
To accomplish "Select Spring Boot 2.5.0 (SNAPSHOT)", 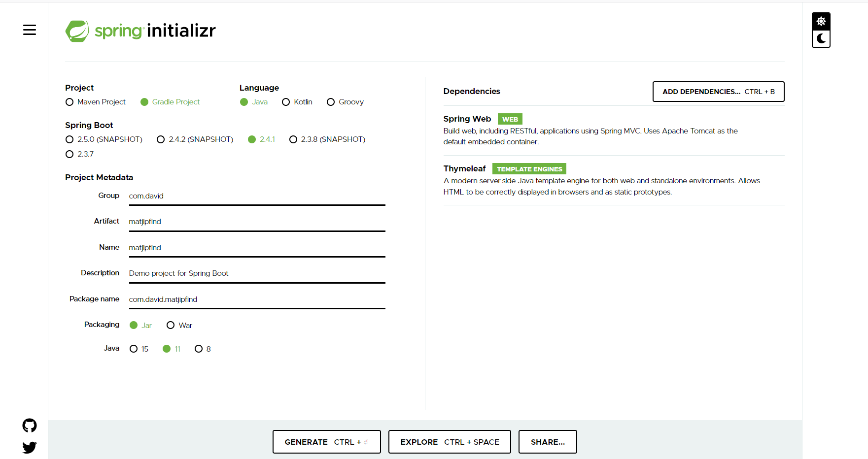I will click(104, 139).
